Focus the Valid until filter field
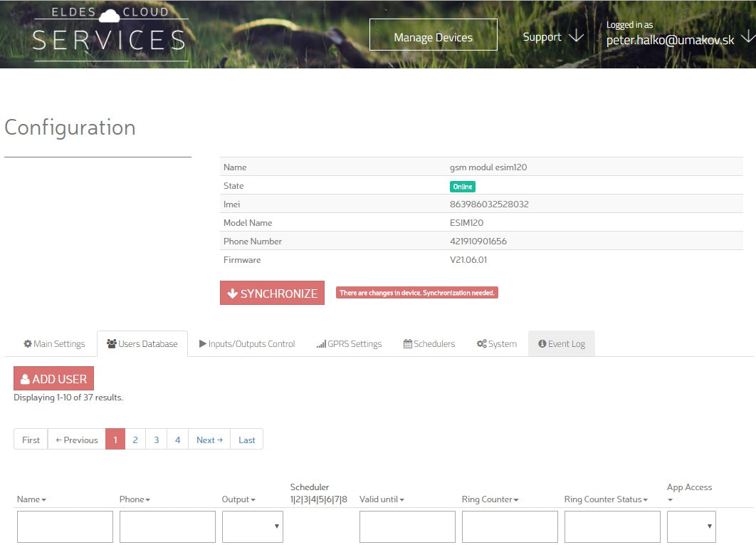Viewport: 756px width, 545px height. coord(407,526)
